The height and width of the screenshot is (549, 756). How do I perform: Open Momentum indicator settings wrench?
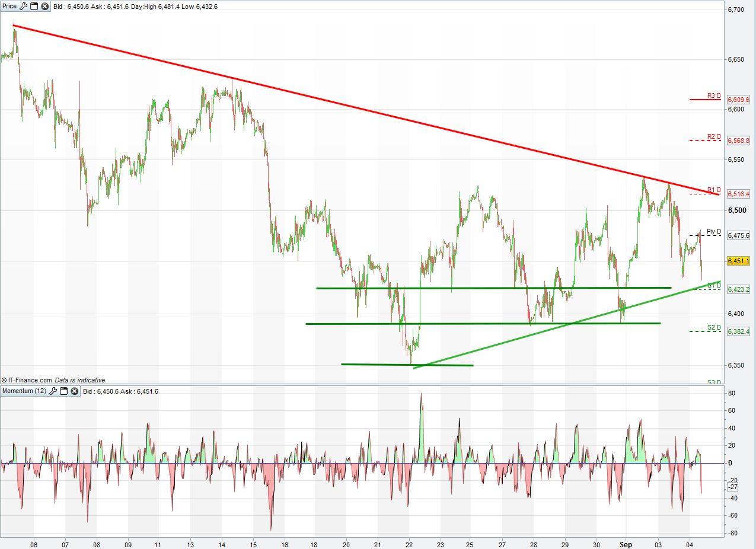click(53, 391)
